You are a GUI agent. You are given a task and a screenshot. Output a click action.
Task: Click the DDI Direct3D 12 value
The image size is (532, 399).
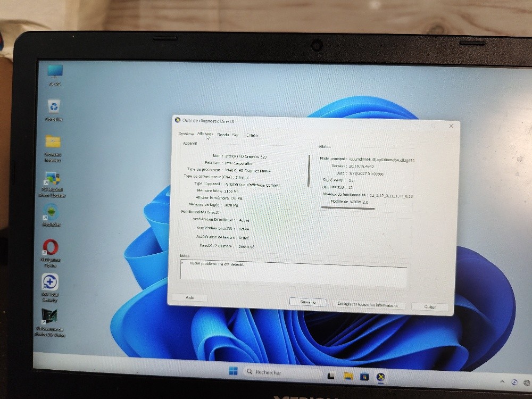[x=351, y=187]
